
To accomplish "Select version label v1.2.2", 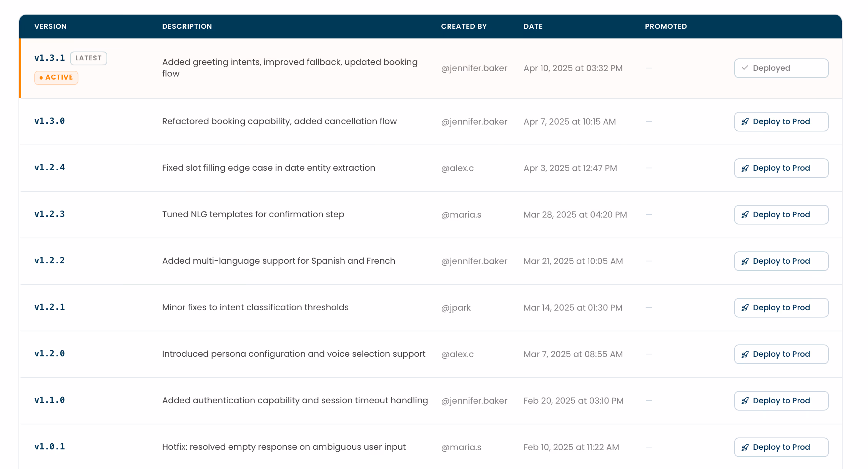I will [x=50, y=261].
